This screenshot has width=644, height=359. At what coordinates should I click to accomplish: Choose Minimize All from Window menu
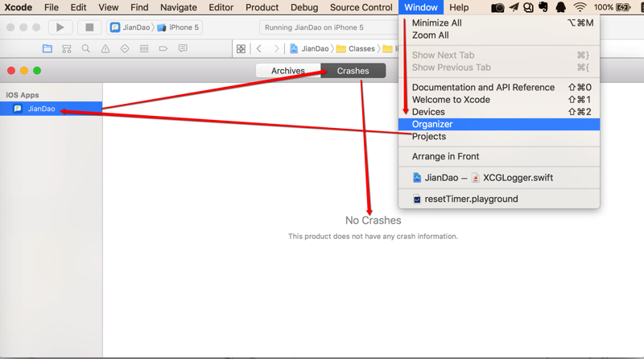499,23
